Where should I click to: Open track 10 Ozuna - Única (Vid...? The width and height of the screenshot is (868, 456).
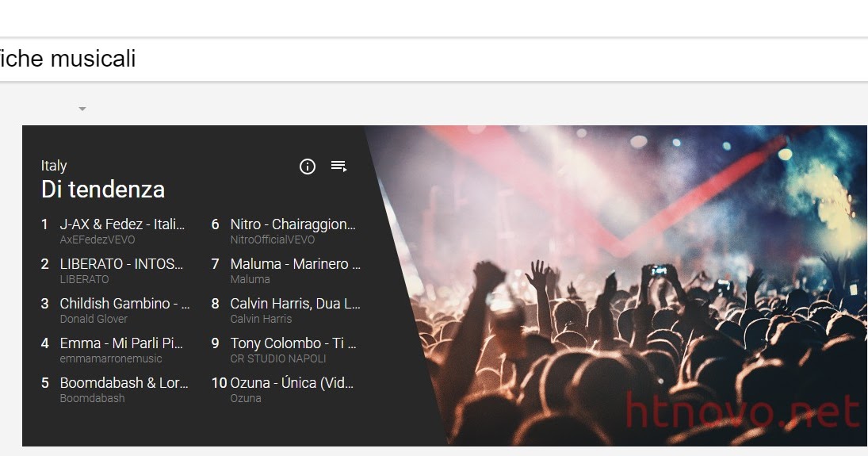pyautogui.click(x=292, y=383)
